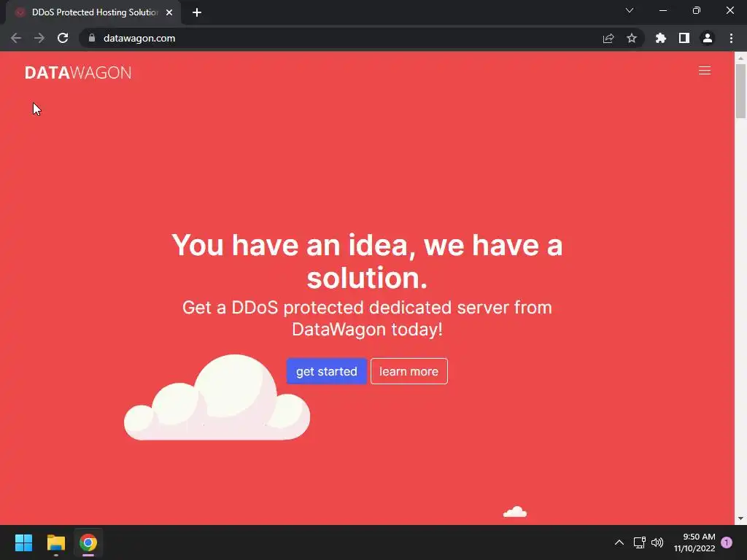
Task: Click the learn more button
Action: (409, 371)
